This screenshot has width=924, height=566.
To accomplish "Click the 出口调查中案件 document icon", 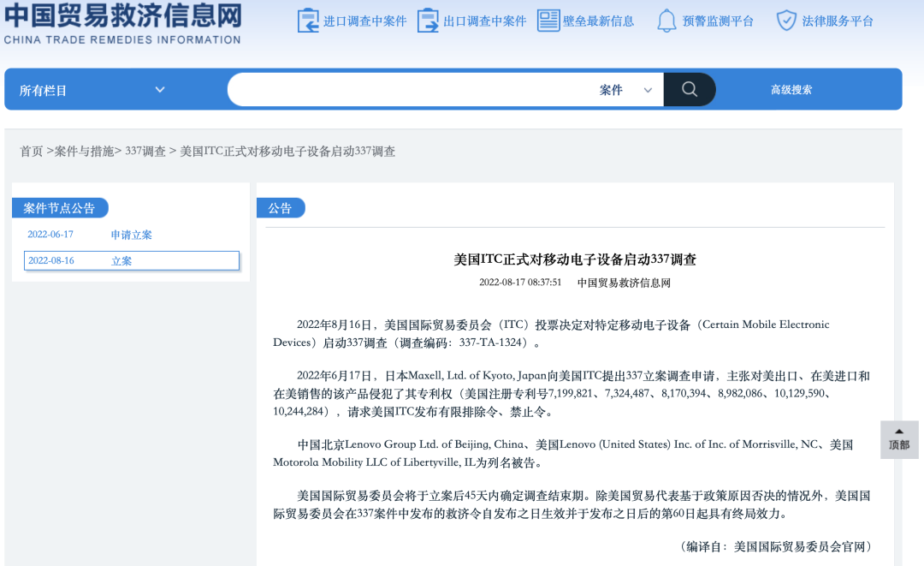I will point(428,21).
